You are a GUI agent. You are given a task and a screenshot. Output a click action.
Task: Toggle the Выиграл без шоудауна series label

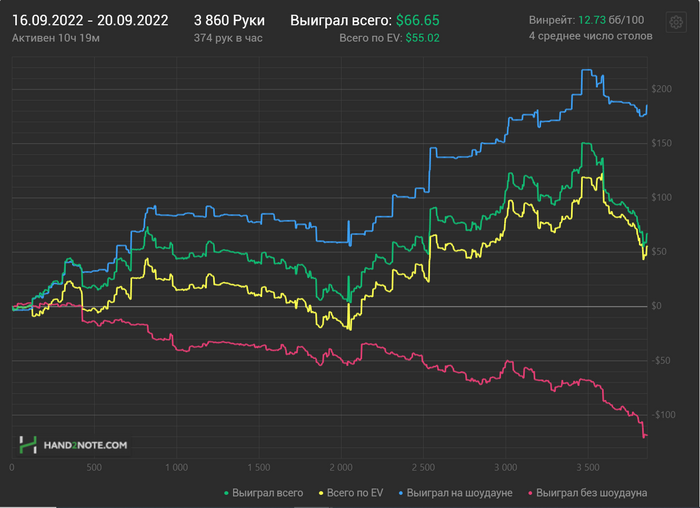coord(592,493)
